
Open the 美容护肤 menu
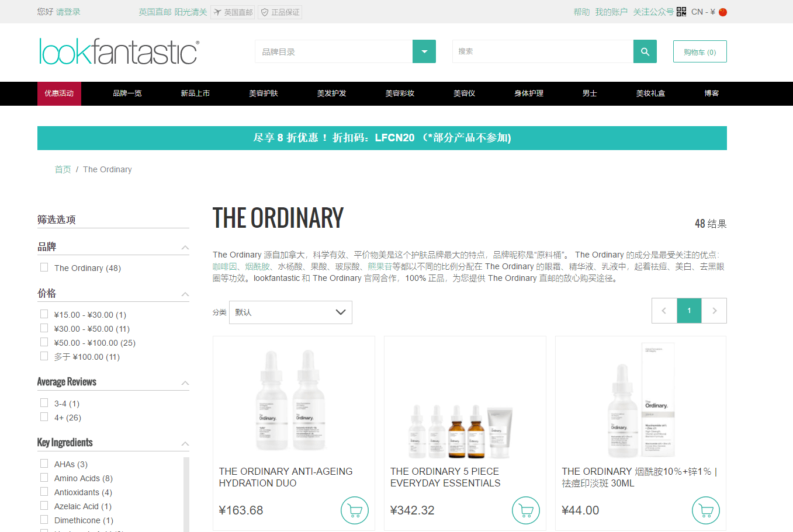[264, 93]
